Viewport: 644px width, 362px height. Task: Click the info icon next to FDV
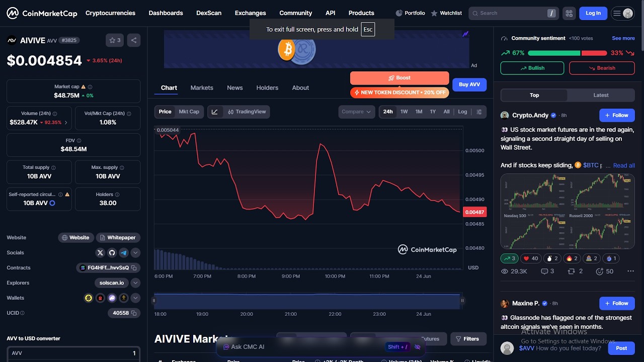(79, 140)
